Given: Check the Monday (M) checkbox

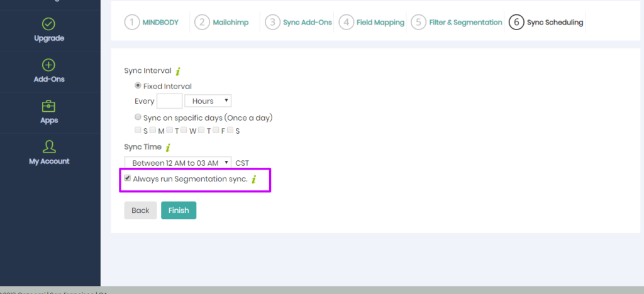Looking at the screenshot, I should tap(153, 131).
